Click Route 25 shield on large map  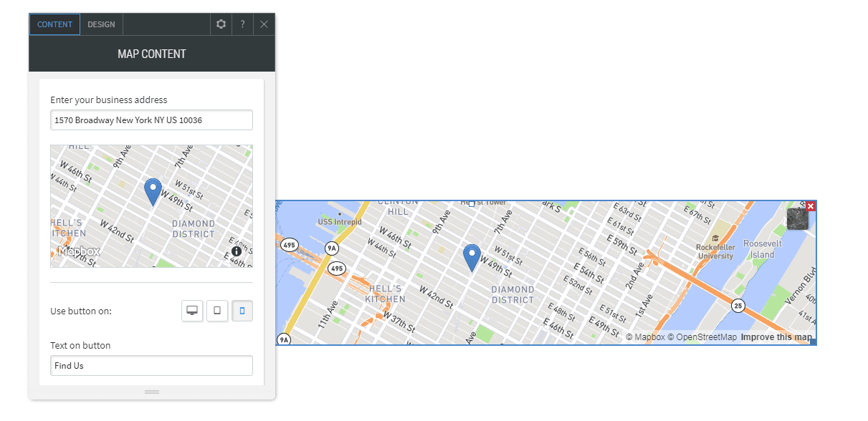[738, 306]
